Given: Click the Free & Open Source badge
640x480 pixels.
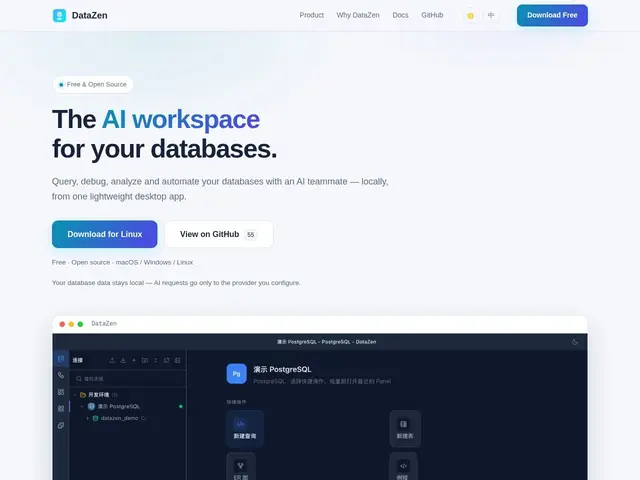Looking at the screenshot, I should [93, 84].
